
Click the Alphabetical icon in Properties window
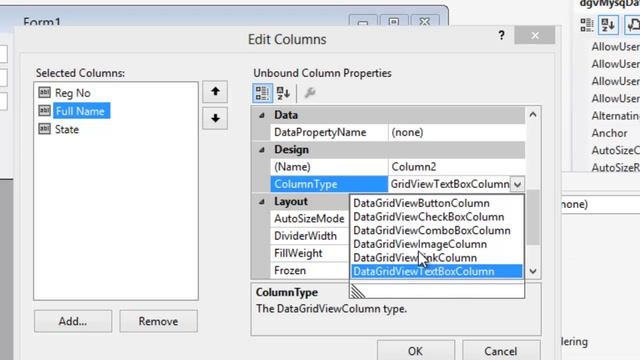click(x=608, y=25)
